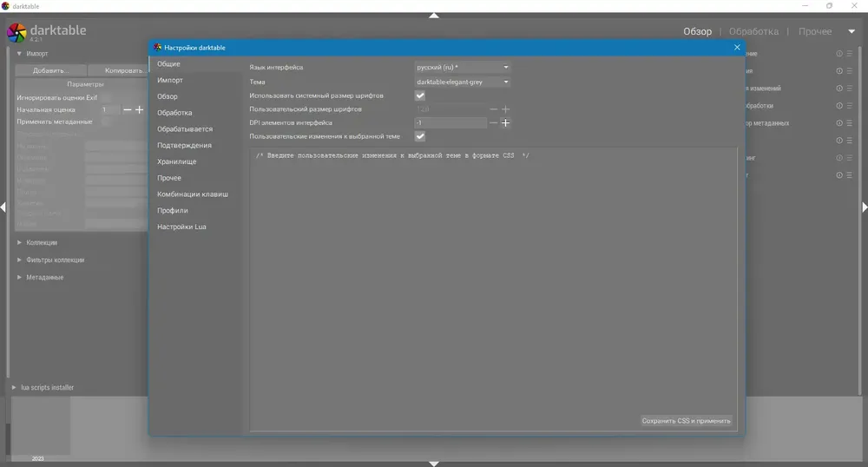The width and height of the screenshot is (868, 467).
Task: Open the interface language dropdown
Action: (463, 67)
